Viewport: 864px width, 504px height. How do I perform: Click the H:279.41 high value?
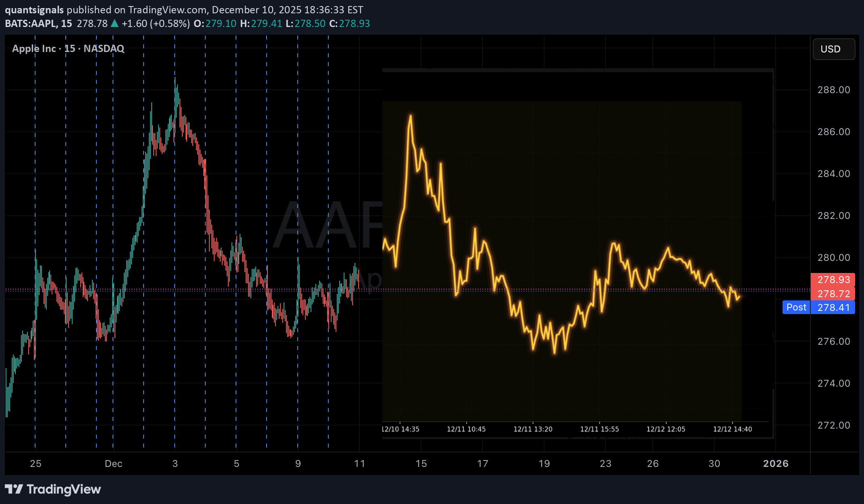261,24
